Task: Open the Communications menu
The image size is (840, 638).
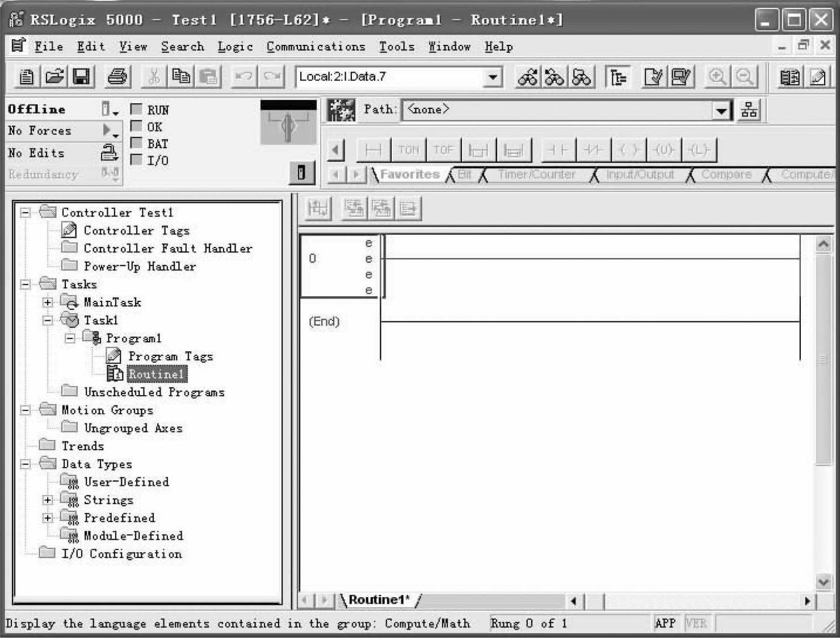Action: click(316, 47)
